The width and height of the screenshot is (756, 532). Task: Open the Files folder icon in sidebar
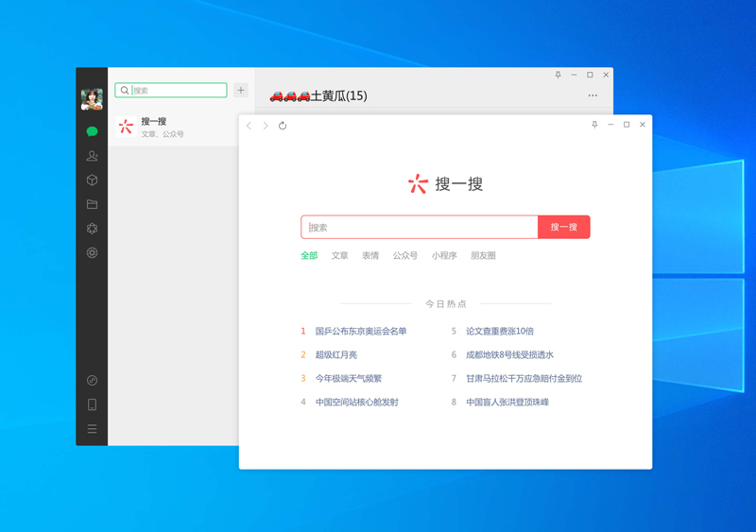point(92,204)
